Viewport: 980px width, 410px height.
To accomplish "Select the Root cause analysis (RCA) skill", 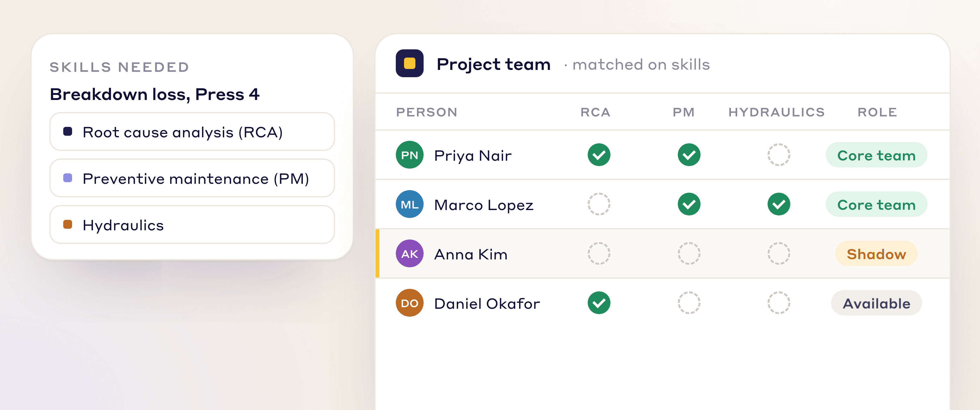I will click(192, 132).
